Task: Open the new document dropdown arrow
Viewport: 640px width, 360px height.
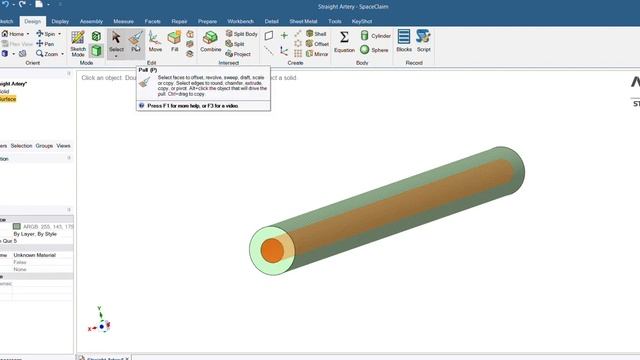Action: (48, 4)
